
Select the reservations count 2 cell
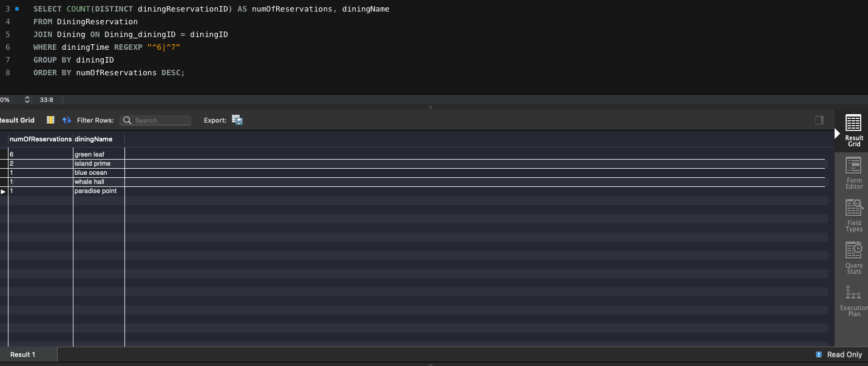[41, 163]
